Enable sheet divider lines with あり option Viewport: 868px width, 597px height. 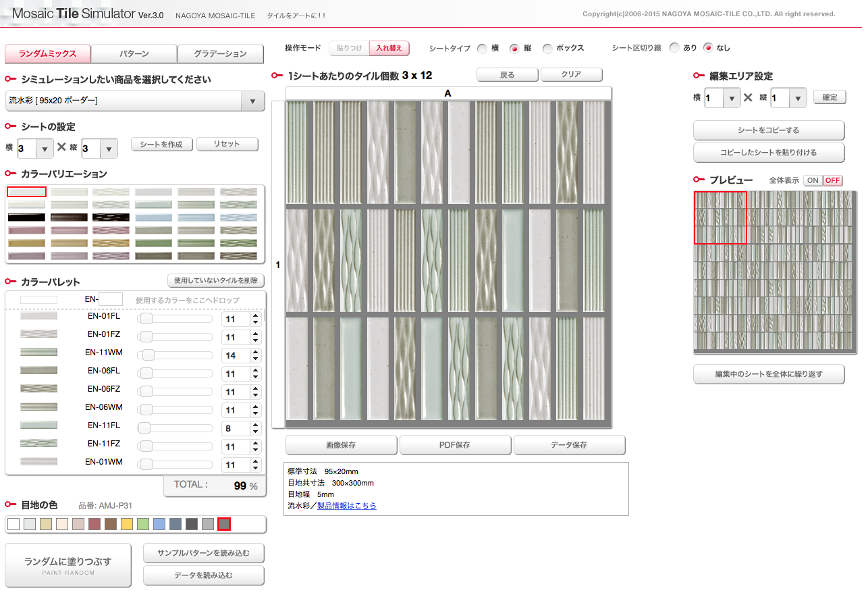[x=674, y=48]
